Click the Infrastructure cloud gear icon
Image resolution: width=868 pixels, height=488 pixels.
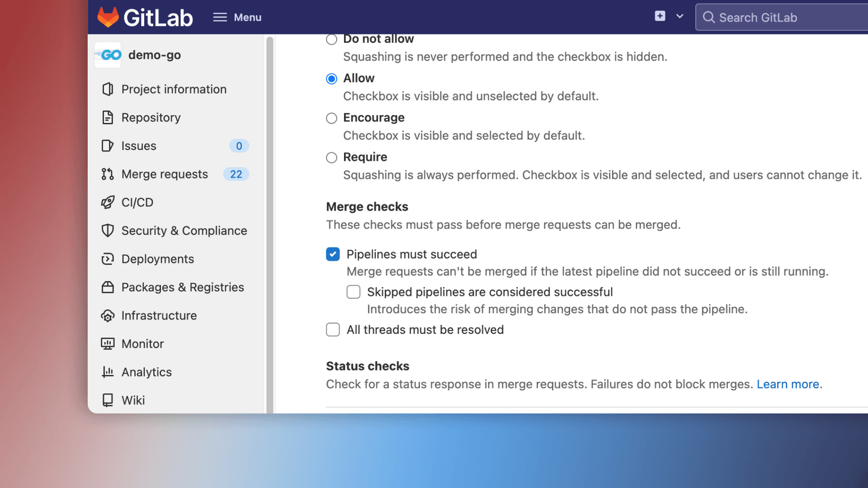tap(107, 316)
